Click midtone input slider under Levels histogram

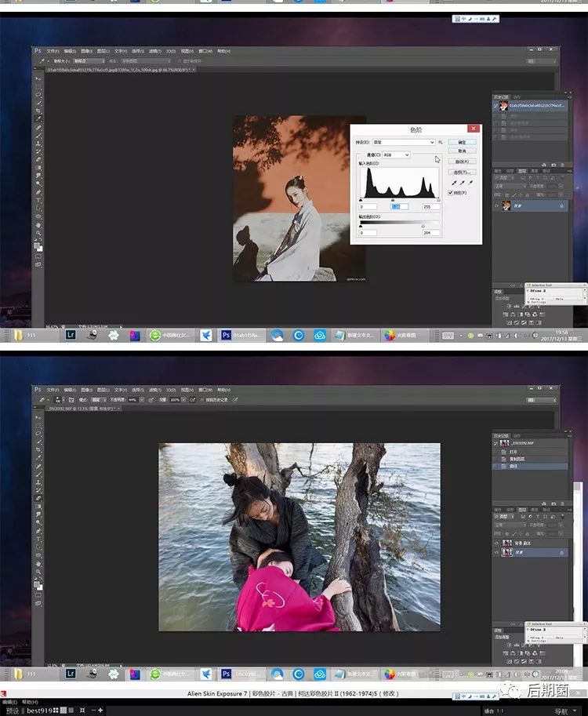tap(393, 200)
